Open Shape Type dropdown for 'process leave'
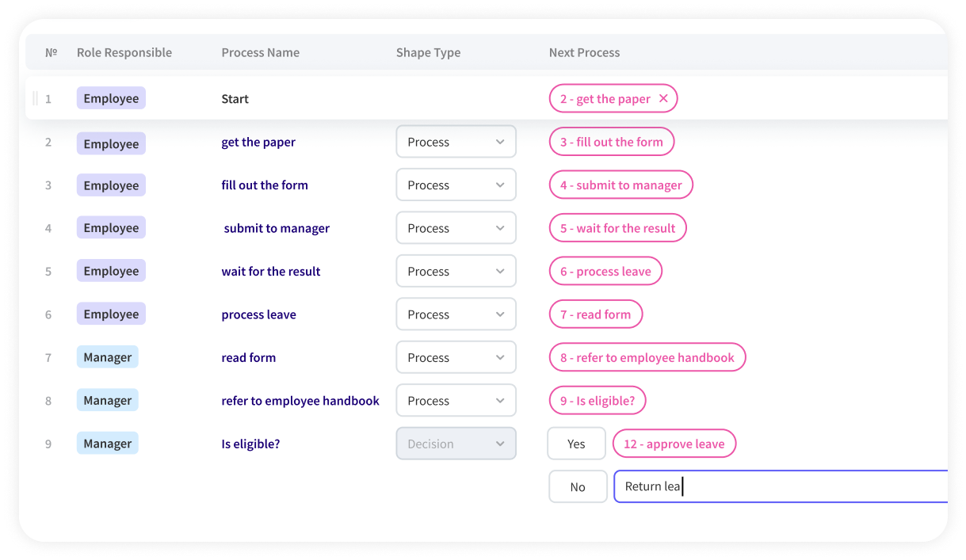The width and height of the screenshot is (966, 560). pos(456,315)
